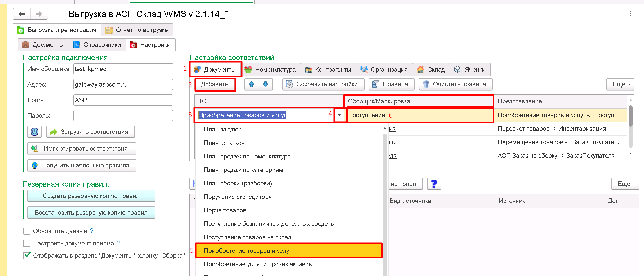
Task: Navigate forward with the right arrow
Action: (39, 14)
